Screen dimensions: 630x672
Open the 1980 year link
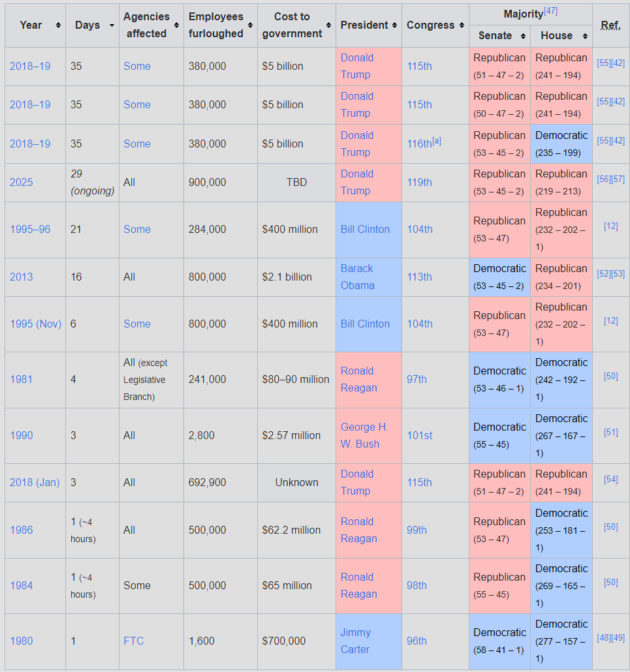22,641
